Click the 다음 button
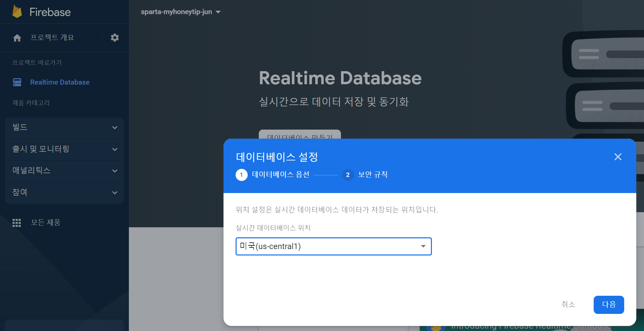This screenshot has height=331, width=644. click(609, 305)
